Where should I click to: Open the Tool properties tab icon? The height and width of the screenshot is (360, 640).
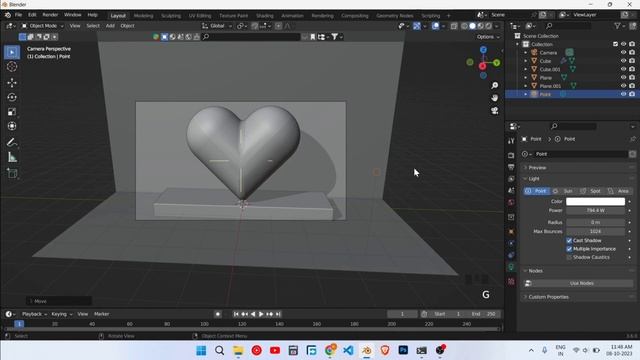(x=511, y=141)
